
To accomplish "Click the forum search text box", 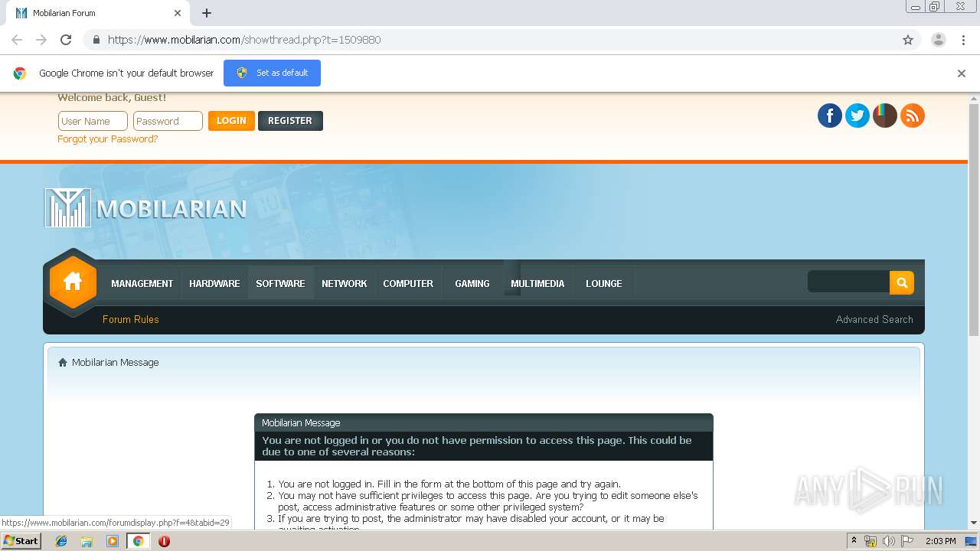I will pyautogui.click(x=848, y=282).
